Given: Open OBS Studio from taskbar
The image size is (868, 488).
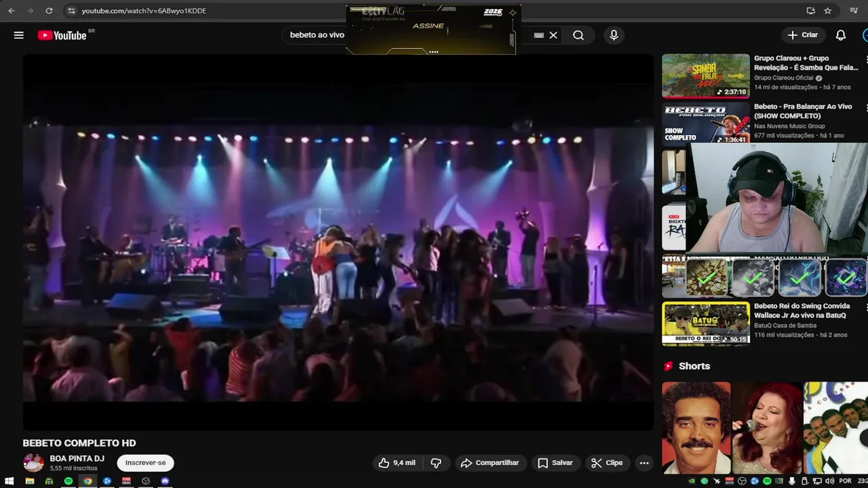Looking at the screenshot, I should [146, 481].
